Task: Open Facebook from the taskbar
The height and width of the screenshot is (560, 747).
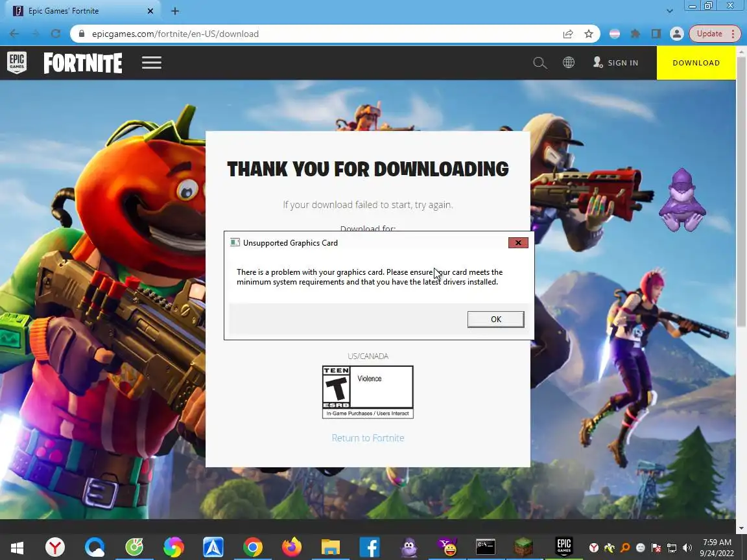Action: click(370, 547)
